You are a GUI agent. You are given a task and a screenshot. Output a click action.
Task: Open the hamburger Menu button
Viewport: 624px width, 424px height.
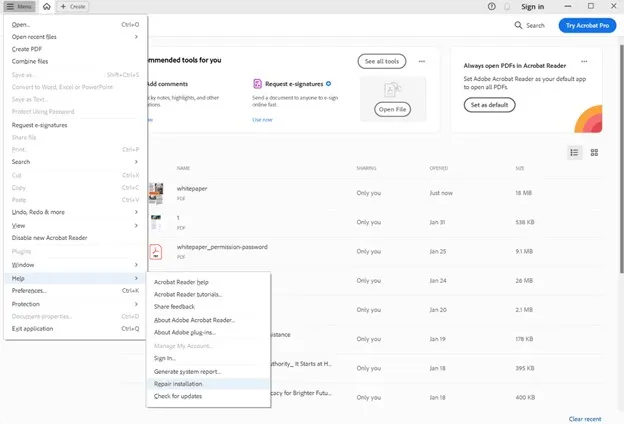click(19, 6)
